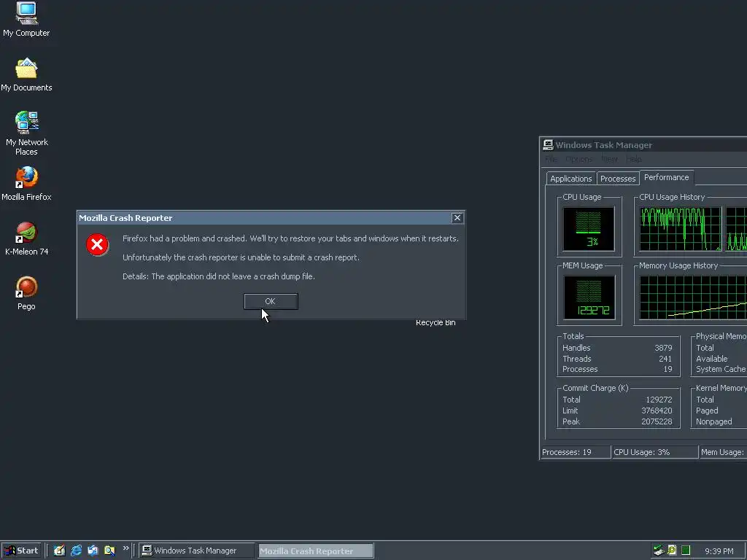
Task: Click the Recycle Bin label on desktop
Action: click(x=436, y=323)
